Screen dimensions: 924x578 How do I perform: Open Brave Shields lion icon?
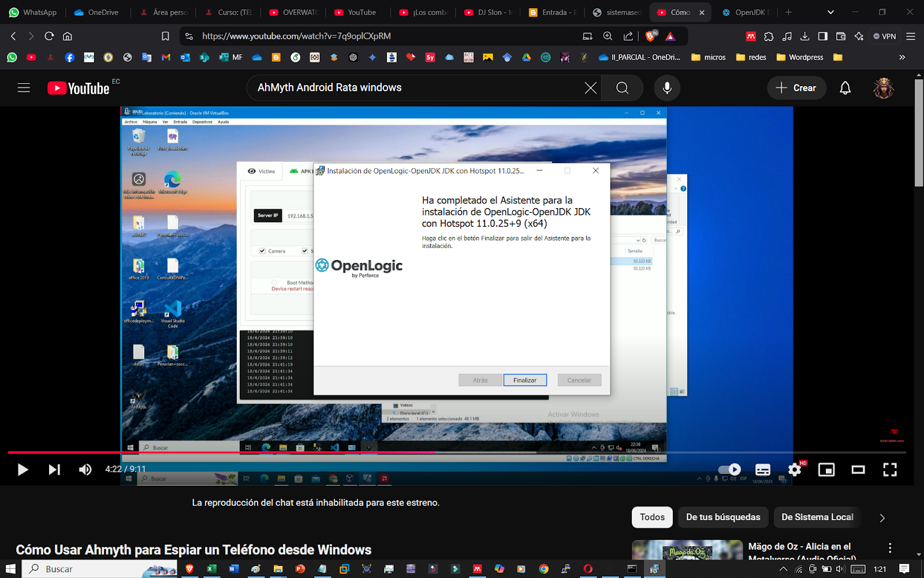click(x=651, y=36)
